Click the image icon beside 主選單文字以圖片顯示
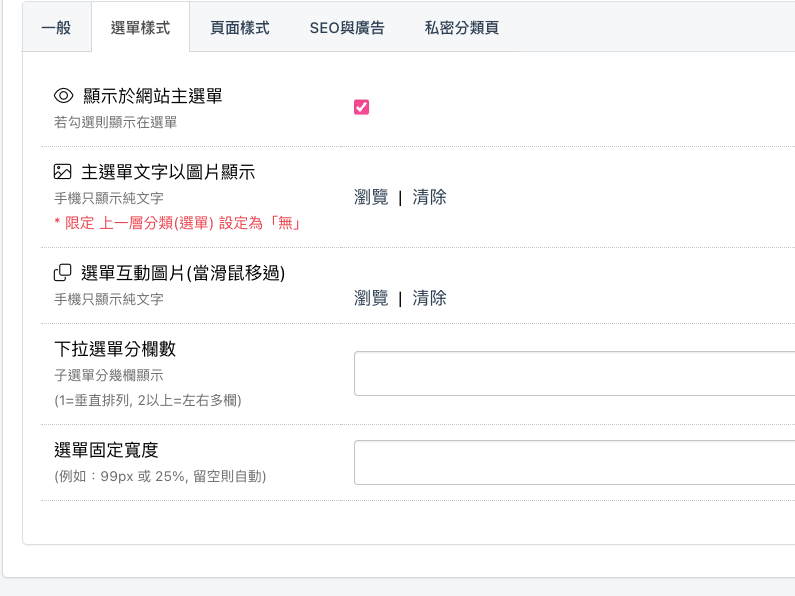This screenshot has width=795, height=596. tap(62, 172)
